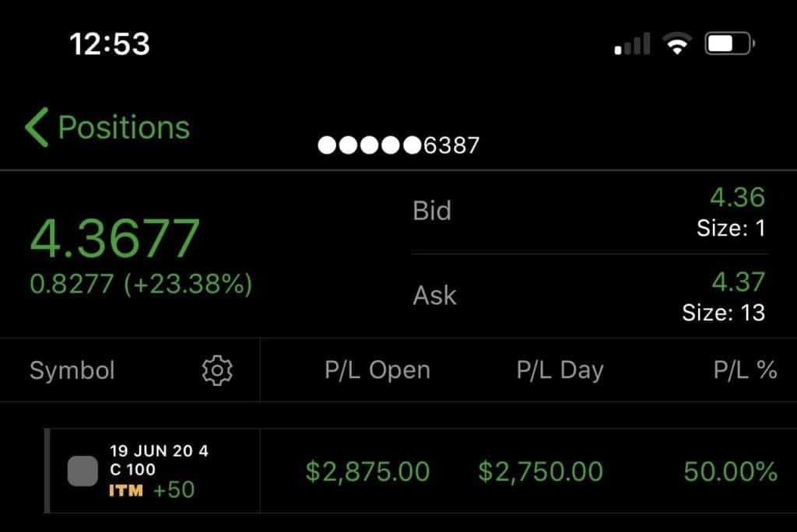Tap the battery status icon

[730, 44]
